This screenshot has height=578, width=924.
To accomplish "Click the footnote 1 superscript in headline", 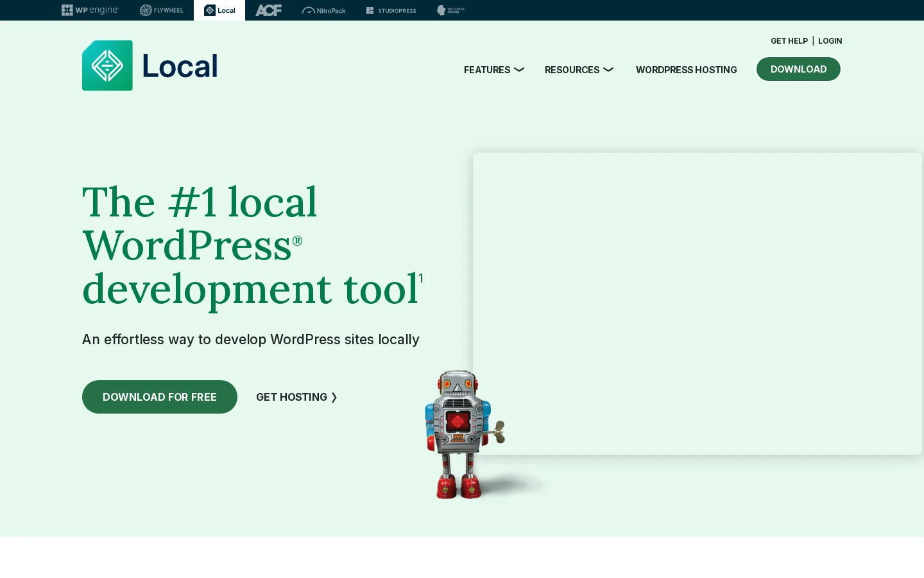I will point(421,277).
